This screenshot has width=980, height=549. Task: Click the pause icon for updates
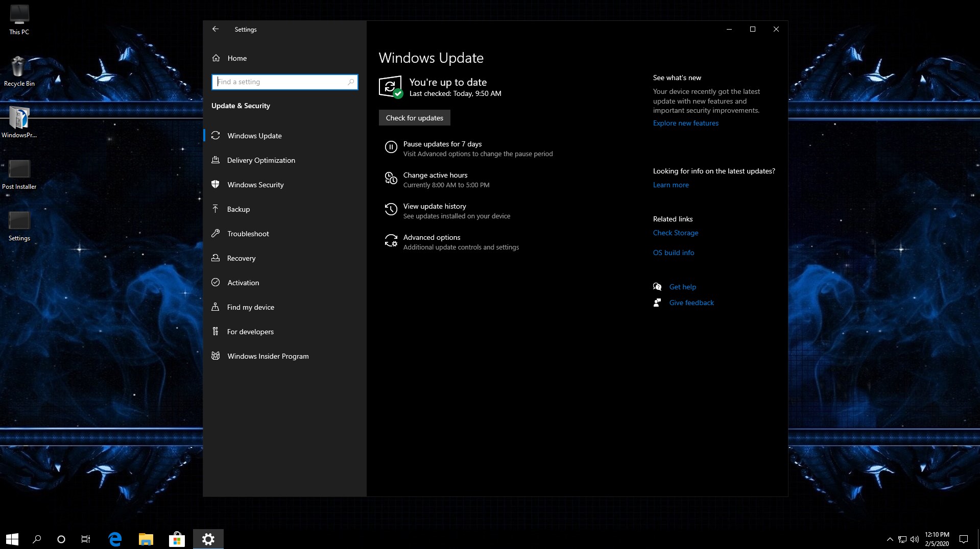click(x=391, y=147)
